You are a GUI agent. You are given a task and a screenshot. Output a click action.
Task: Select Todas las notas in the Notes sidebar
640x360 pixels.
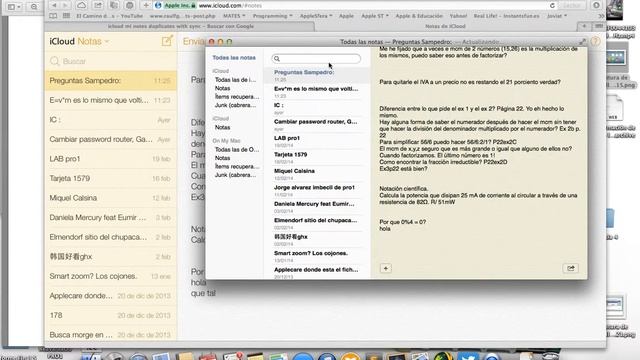coord(234,58)
